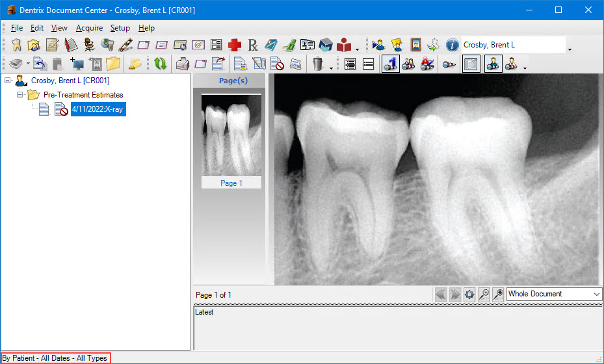Click the green refresh arrows icon
This screenshot has height=364, width=604.
click(x=160, y=64)
